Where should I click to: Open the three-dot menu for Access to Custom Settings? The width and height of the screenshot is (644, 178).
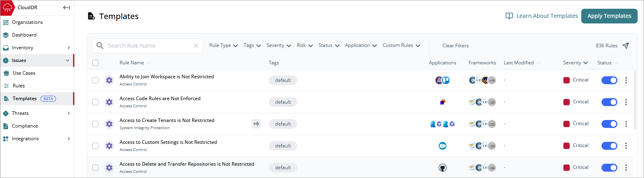pos(626,146)
